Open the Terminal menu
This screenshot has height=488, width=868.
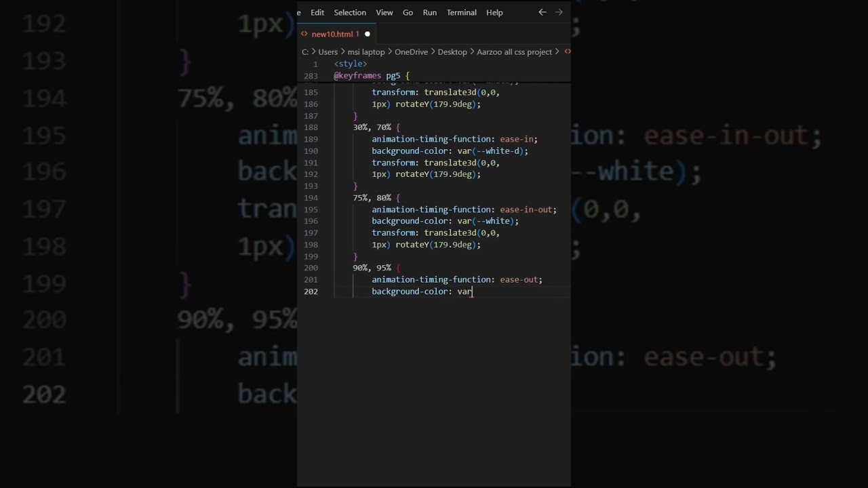coord(461,12)
